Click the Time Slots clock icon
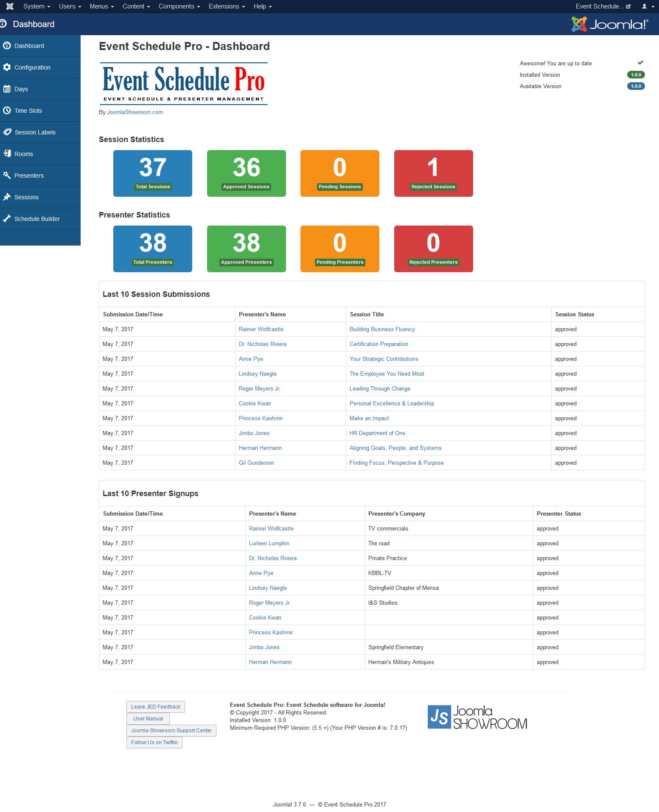This screenshot has width=659, height=812. coord(7,111)
